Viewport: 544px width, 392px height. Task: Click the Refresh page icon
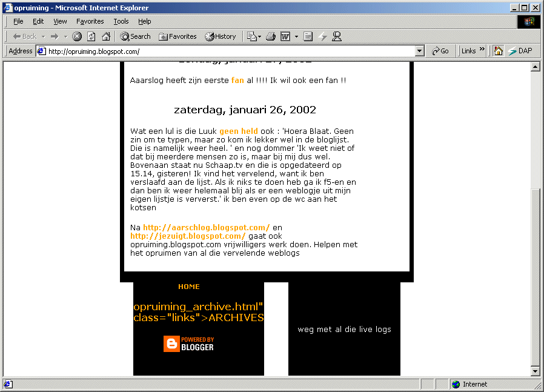[91, 36]
